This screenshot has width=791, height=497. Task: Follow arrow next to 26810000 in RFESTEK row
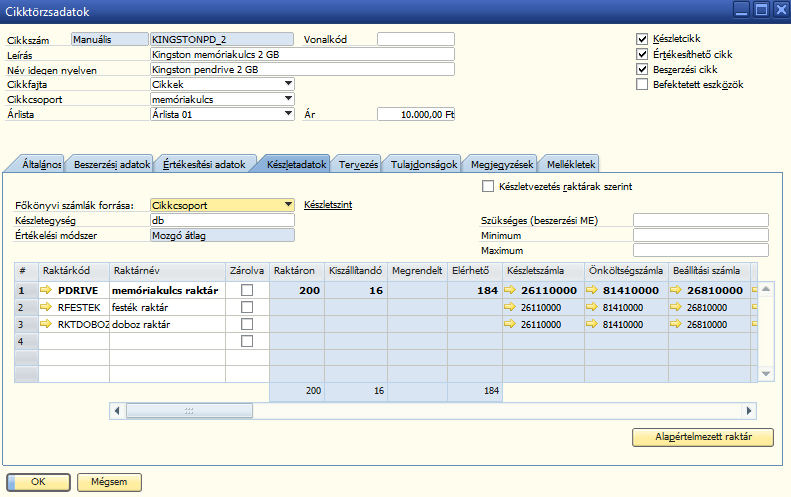(676, 307)
